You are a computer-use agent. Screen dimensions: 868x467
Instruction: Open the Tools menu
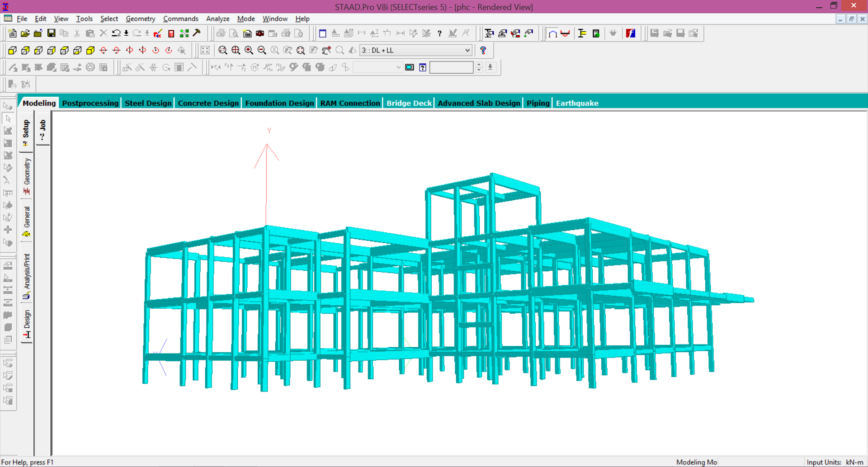(x=84, y=19)
